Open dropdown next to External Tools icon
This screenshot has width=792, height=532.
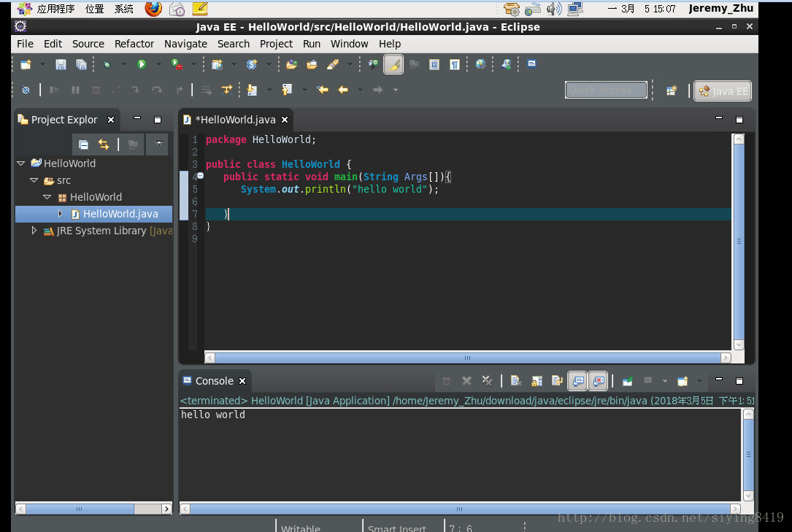coord(193,64)
